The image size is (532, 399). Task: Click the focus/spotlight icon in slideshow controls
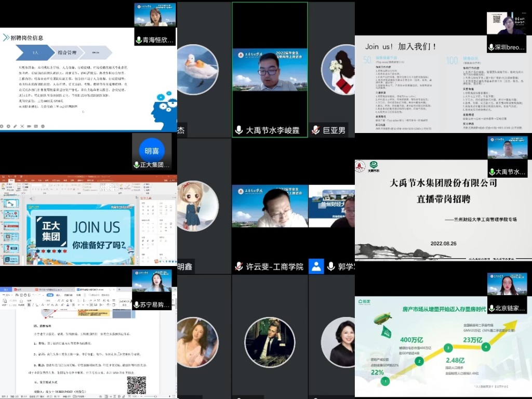pyautogui.click(x=22, y=126)
